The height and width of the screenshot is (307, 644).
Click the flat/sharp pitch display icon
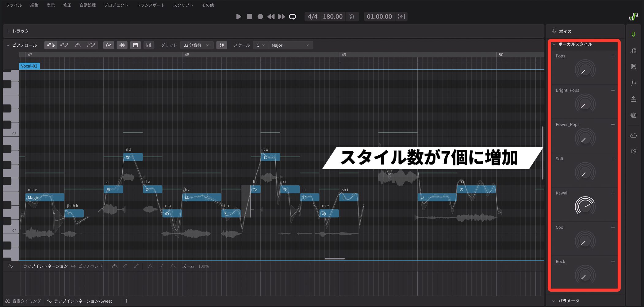(x=149, y=45)
